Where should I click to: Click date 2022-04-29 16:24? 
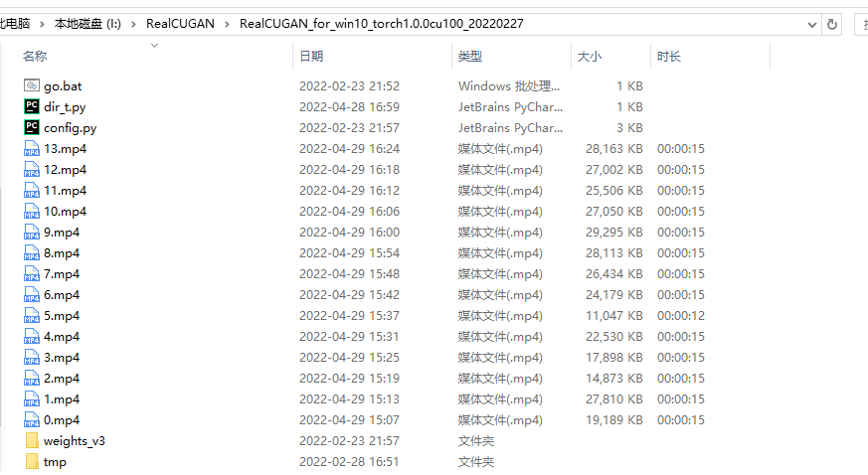[x=349, y=149]
